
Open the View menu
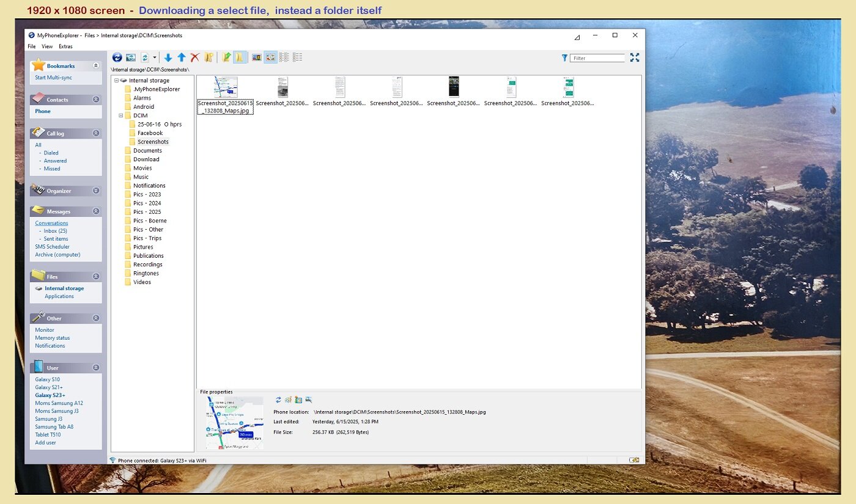(x=47, y=46)
